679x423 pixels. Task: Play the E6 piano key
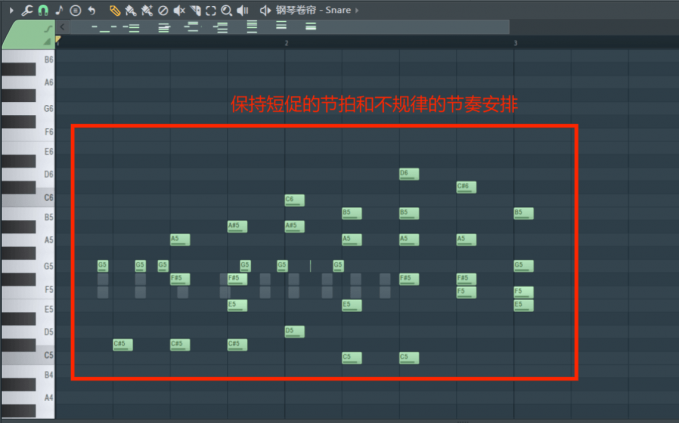point(45,151)
